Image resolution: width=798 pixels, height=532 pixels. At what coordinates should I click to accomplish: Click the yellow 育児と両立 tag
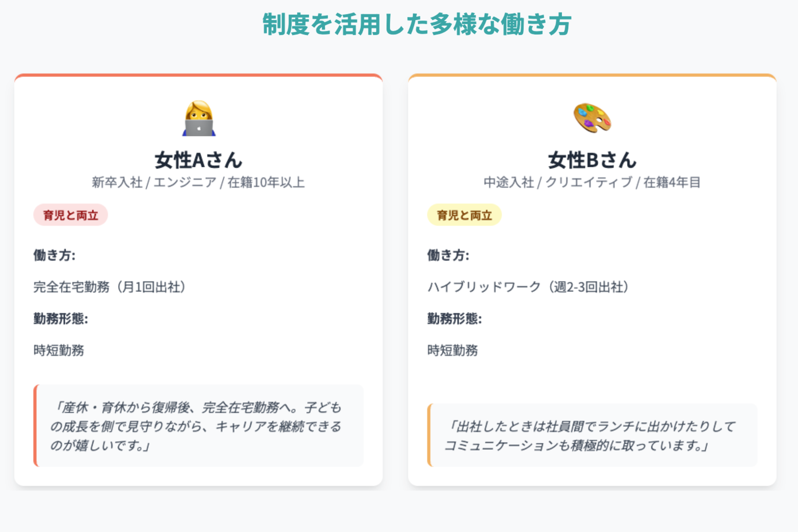pos(464,215)
